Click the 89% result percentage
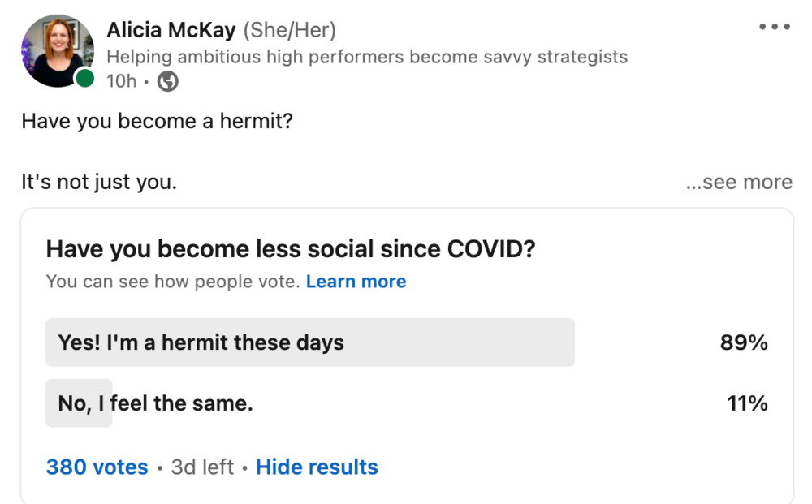 (x=744, y=342)
